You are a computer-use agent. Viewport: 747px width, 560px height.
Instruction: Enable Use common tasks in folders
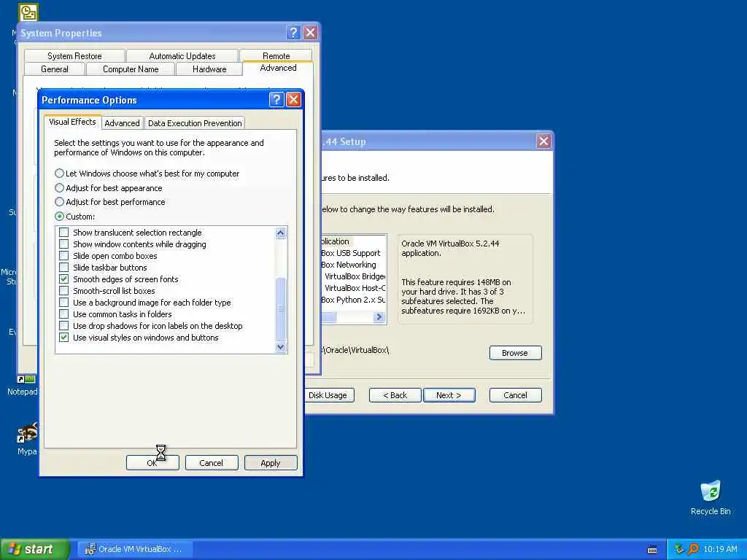[x=64, y=314]
